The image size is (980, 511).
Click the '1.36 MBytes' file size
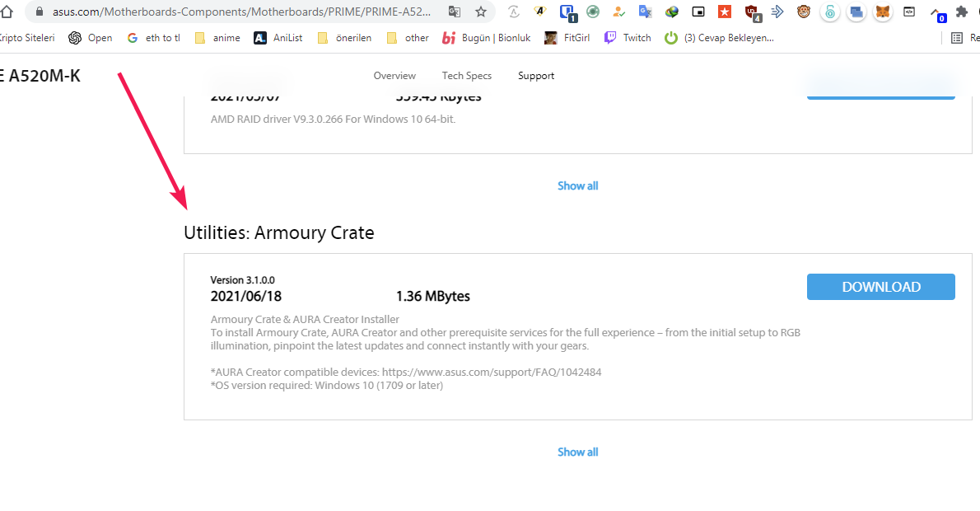(x=433, y=297)
